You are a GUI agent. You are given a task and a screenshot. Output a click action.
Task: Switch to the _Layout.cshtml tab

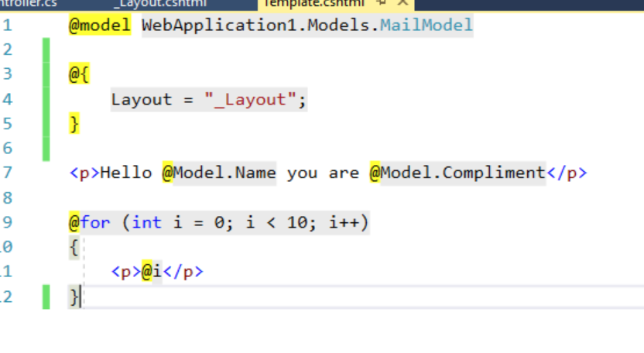click(x=160, y=4)
